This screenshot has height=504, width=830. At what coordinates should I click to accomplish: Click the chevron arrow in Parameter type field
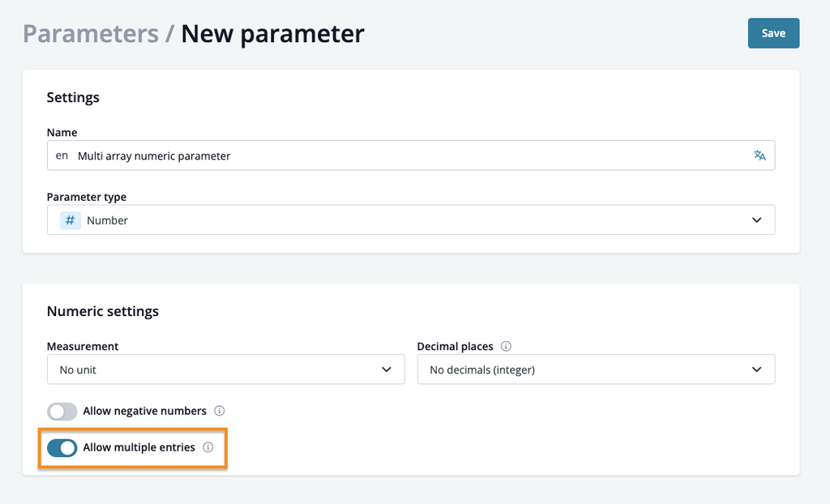756,220
